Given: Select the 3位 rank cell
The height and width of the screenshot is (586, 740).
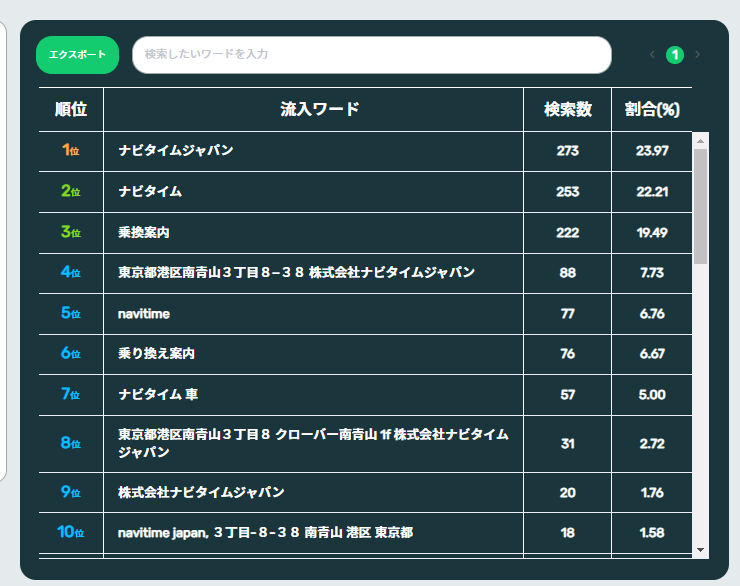Looking at the screenshot, I should point(71,232).
